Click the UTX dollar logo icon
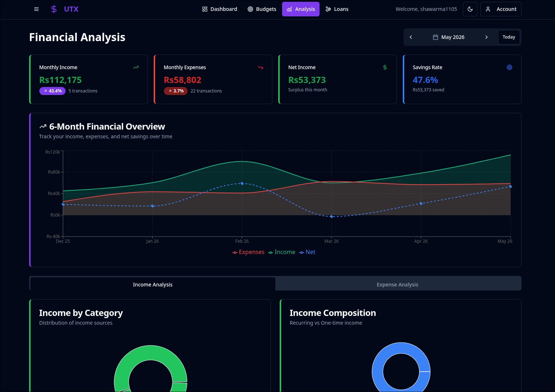 point(54,9)
